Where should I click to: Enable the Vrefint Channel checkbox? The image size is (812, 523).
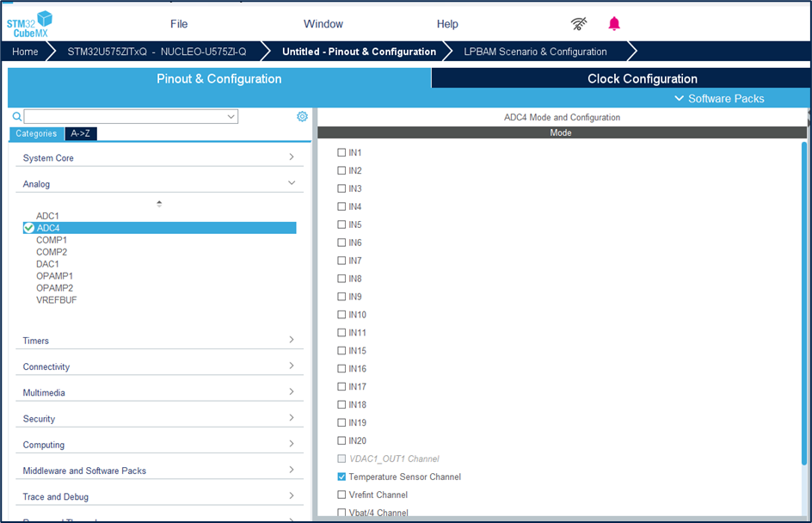point(341,495)
